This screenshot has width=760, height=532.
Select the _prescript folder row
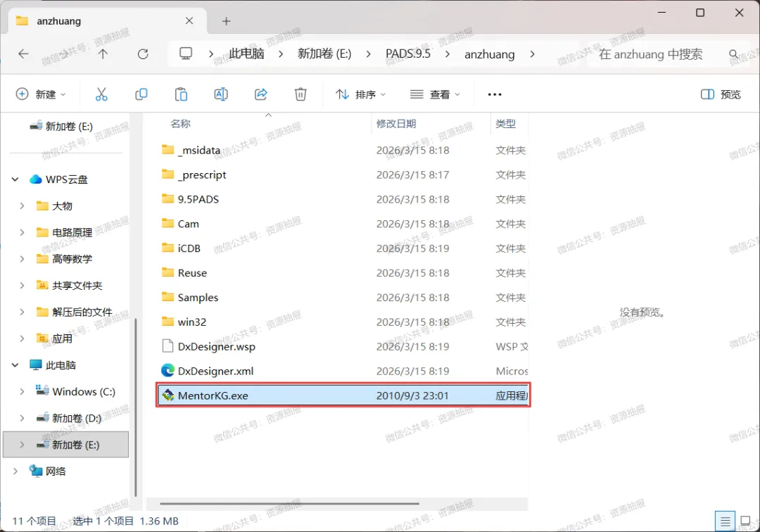(342, 175)
